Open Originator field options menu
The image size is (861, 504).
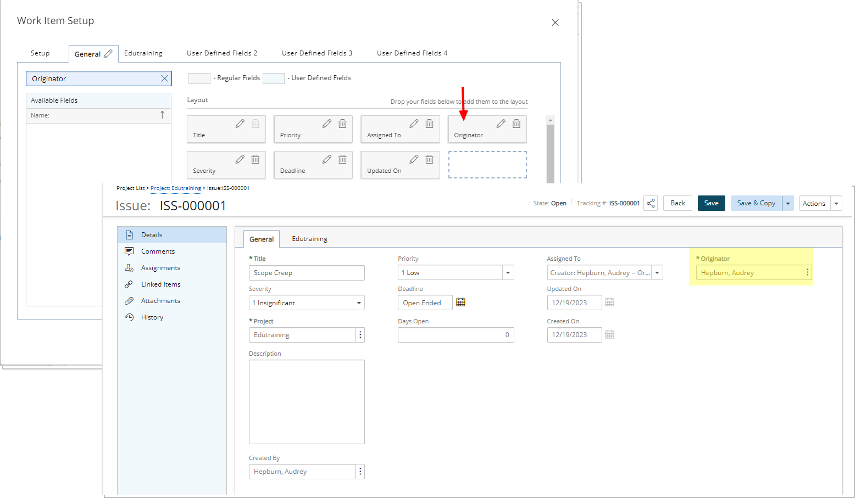(x=807, y=272)
